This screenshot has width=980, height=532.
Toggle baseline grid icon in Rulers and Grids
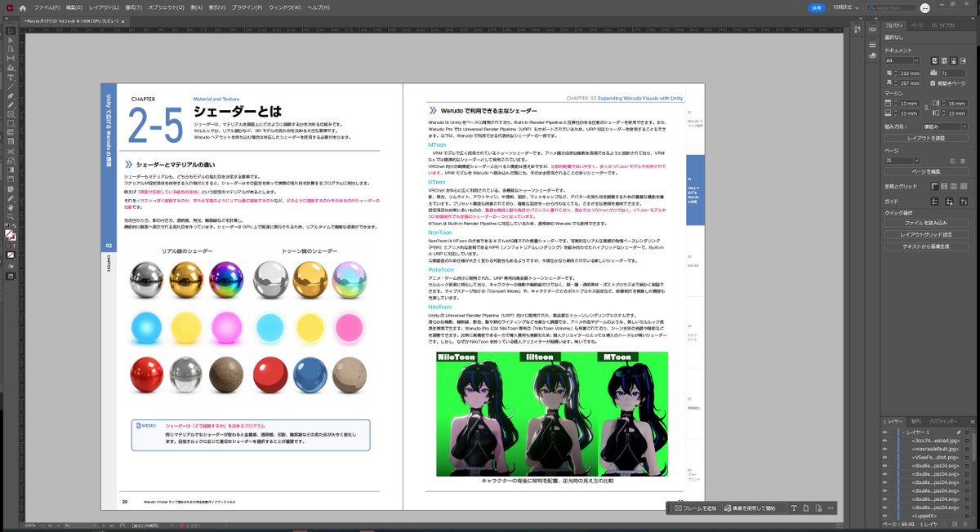click(x=944, y=186)
